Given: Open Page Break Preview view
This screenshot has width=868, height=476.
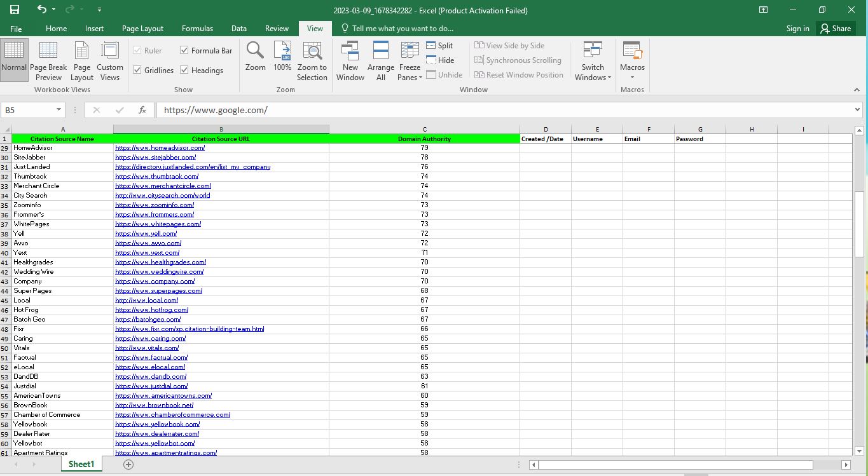Looking at the screenshot, I should click(48, 60).
